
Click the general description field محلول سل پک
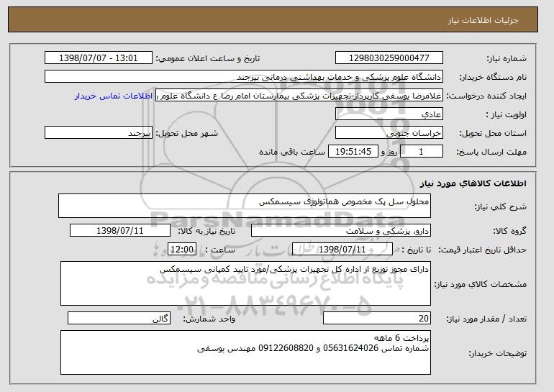245,206
